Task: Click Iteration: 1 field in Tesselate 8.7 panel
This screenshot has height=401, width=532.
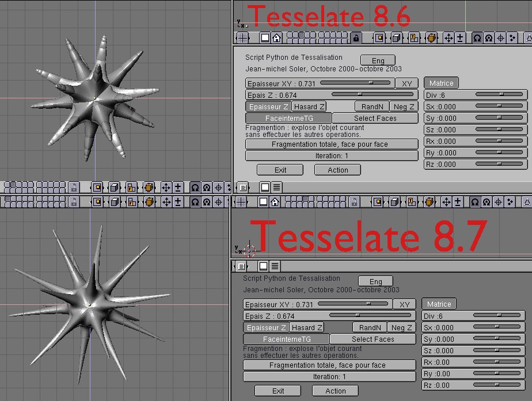Action: (x=329, y=377)
